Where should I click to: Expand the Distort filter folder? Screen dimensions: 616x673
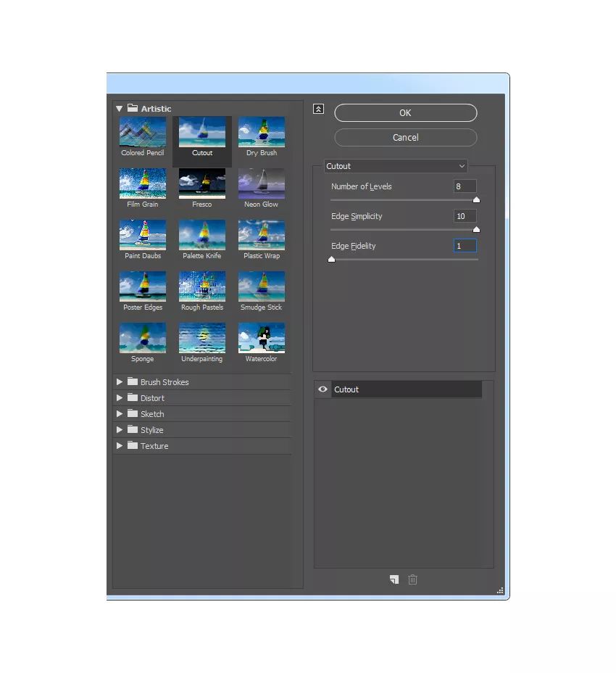(120, 397)
